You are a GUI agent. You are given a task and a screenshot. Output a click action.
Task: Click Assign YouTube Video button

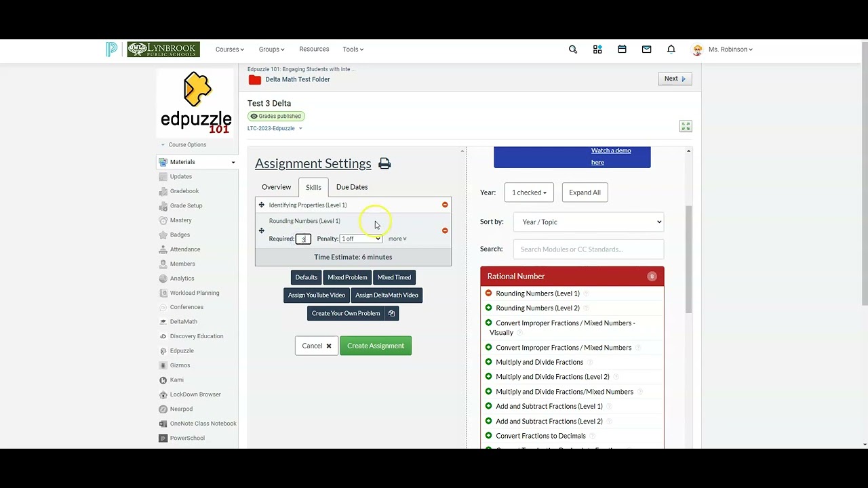point(317,295)
